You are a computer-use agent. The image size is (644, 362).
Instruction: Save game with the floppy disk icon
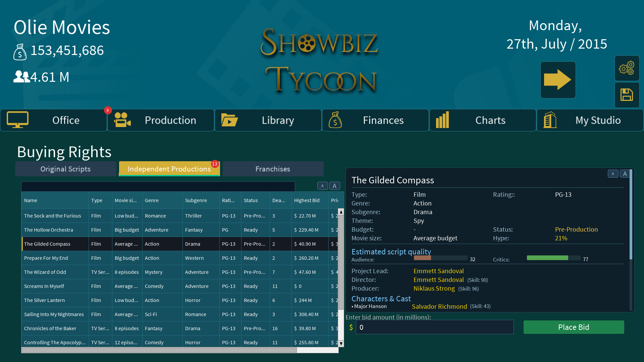pyautogui.click(x=627, y=95)
